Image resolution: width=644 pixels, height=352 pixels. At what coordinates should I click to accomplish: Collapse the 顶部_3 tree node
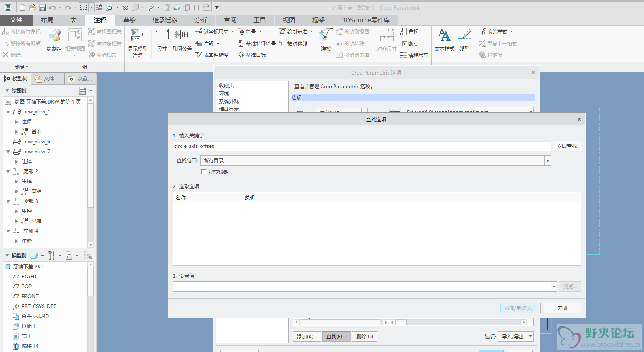tap(8, 201)
